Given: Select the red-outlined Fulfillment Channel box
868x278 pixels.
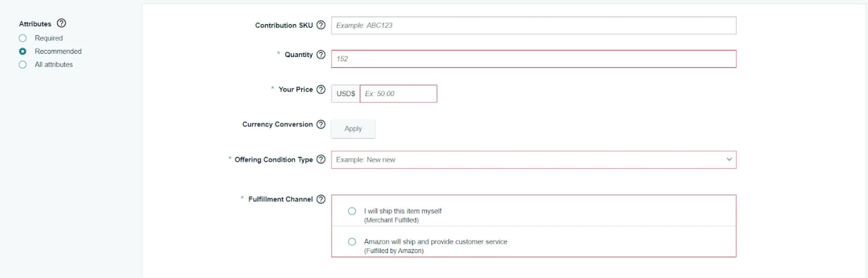Looking at the screenshot, I should pos(533,226).
